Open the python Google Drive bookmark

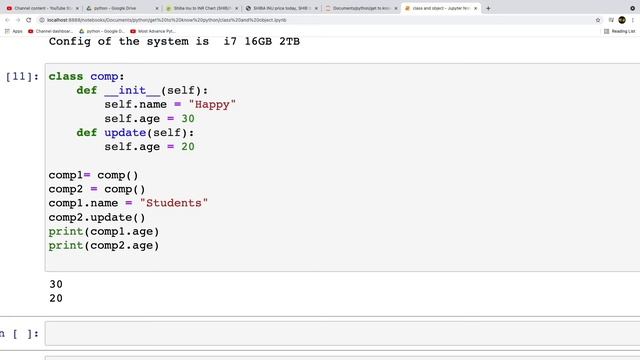[102, 31]
